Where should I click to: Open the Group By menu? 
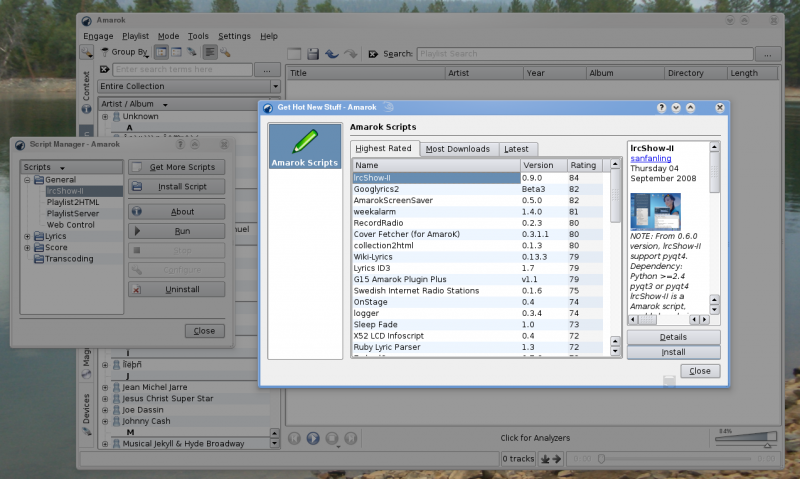pos(125,52)
